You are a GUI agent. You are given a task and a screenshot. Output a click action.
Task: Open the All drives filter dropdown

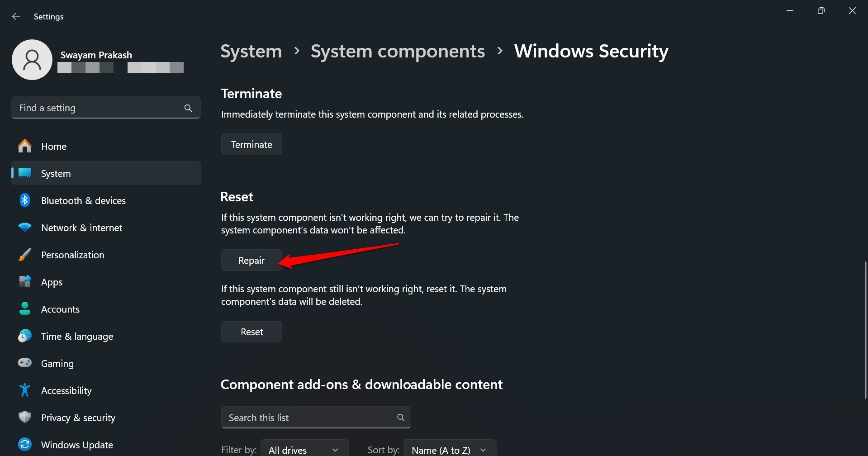point(304,450)
